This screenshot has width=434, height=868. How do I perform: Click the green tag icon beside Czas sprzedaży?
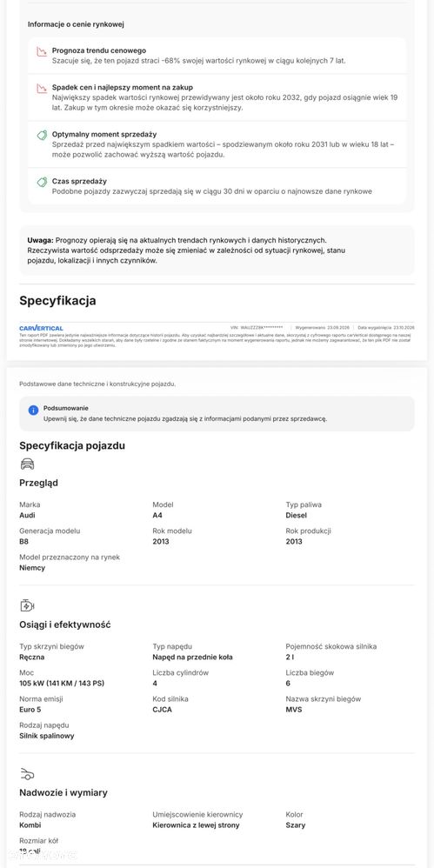point(42,182)
